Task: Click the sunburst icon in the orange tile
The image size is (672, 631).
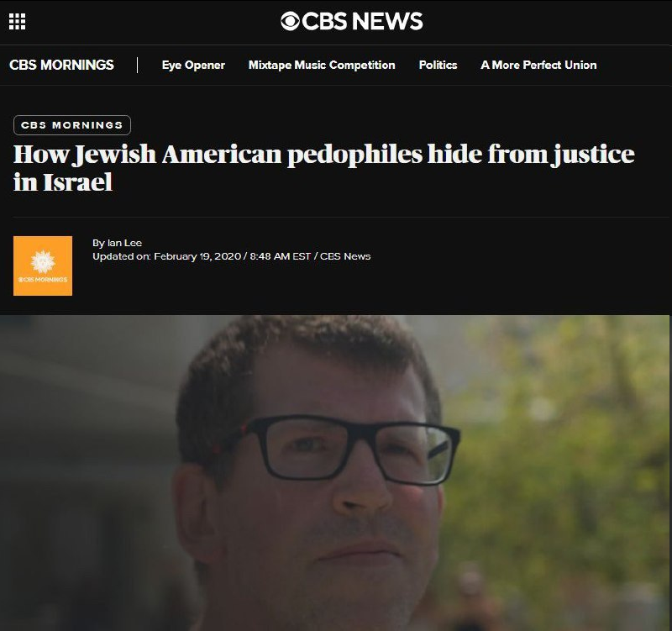Action: (43, 261)
